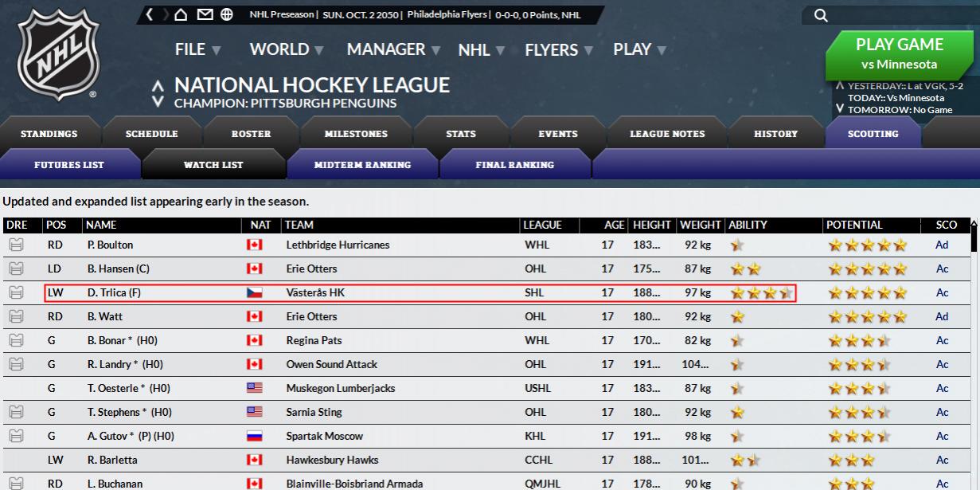Viewport: 980px width, 490px height.
Task: Switch to the Milestones tab
Action: click(356, 133)
